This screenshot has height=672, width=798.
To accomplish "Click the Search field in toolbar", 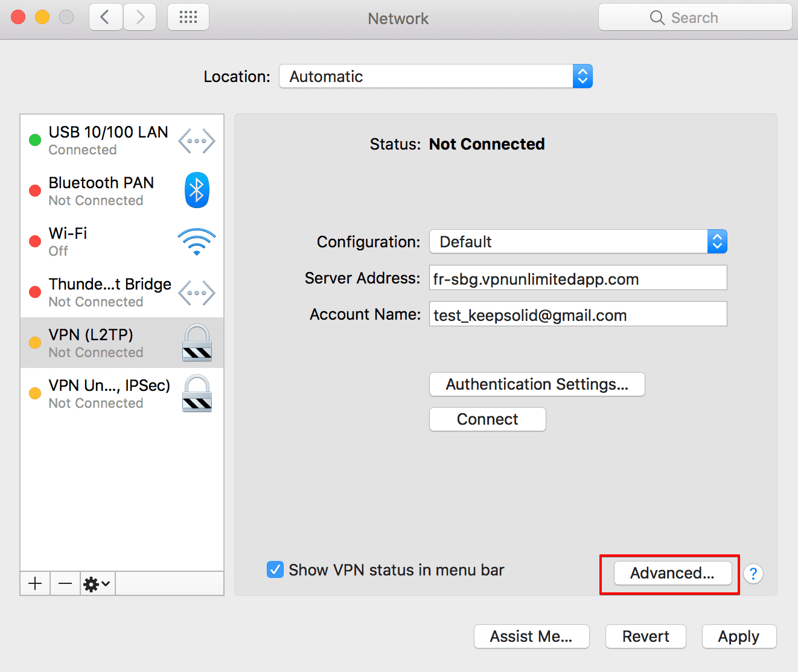I will click(x=695, y=17).
